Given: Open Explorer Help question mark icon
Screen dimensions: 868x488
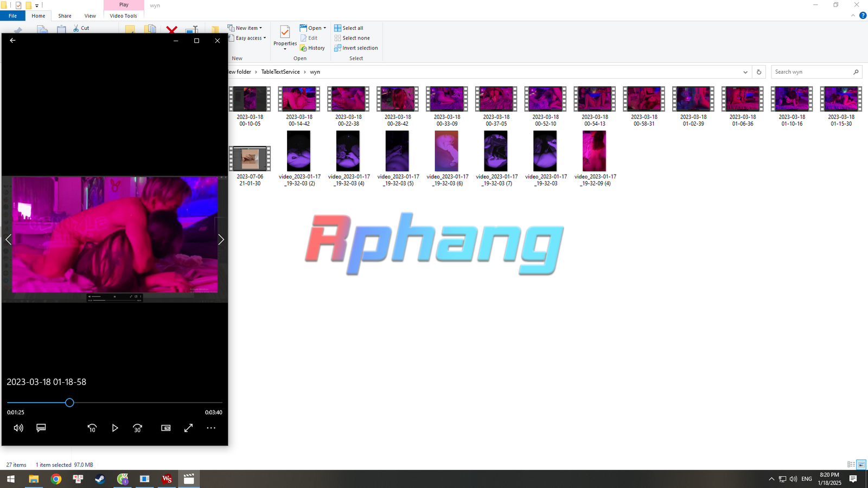Looking at the screenshot, I should 863,16.
